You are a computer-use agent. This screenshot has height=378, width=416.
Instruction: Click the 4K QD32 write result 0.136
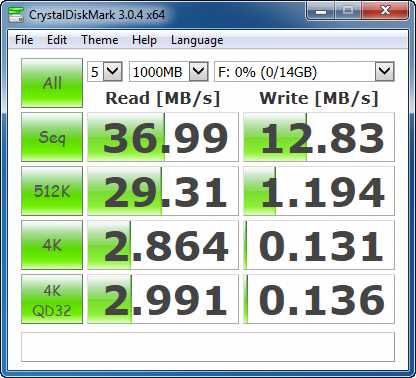click(319, 299)
